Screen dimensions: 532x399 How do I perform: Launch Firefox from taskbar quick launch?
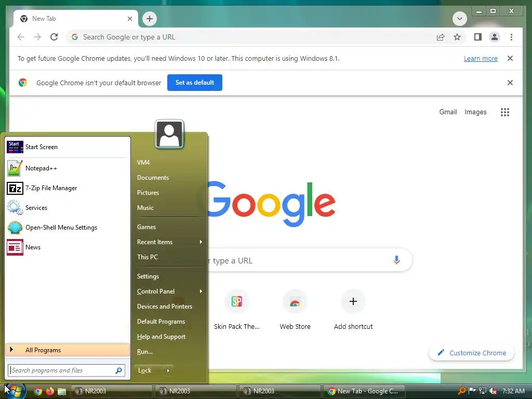click(x=49, y=391)
